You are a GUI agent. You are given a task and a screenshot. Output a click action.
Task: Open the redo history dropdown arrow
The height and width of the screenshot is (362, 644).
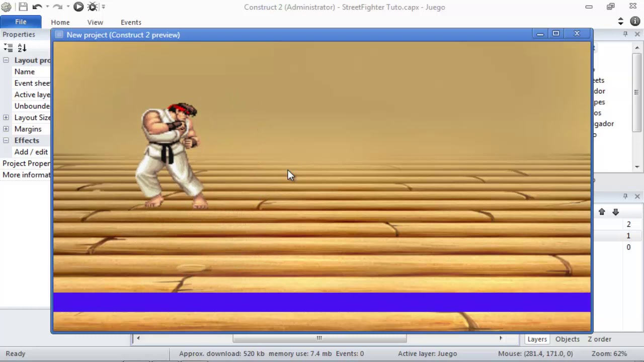[x=68, y=7]
